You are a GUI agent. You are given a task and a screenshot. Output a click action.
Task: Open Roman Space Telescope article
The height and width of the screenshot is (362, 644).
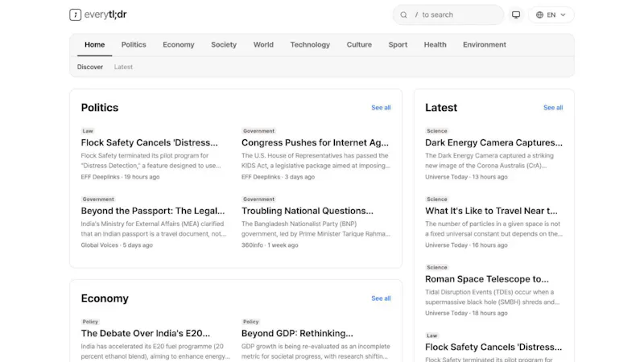click(x=487, y=279)
